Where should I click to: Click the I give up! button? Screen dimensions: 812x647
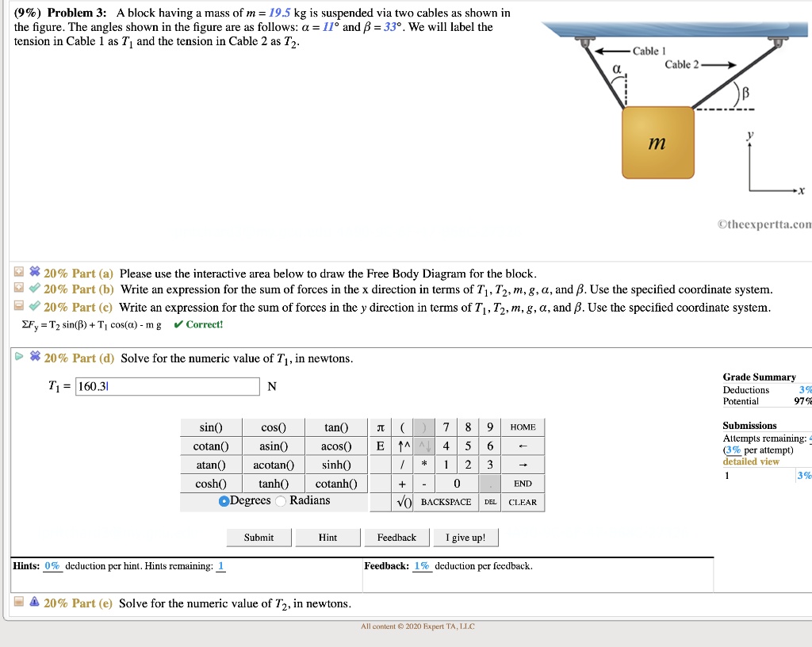pos(465,537)
